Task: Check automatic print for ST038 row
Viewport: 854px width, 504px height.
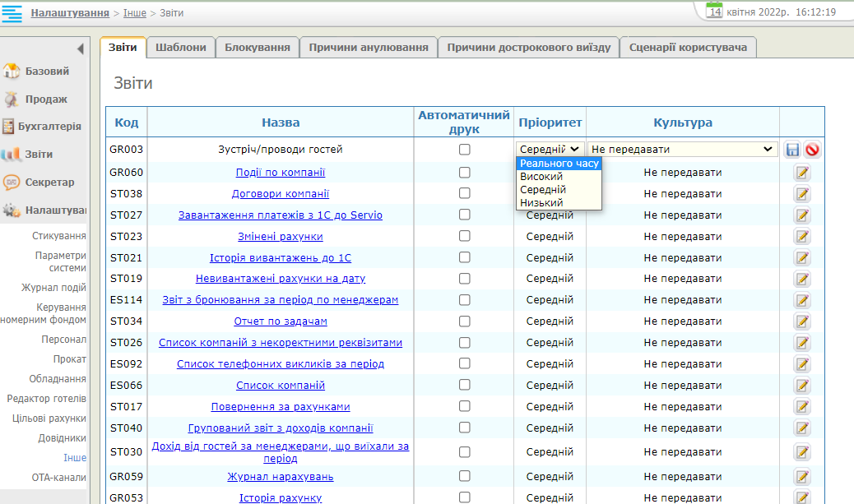Action: (465, 193)
